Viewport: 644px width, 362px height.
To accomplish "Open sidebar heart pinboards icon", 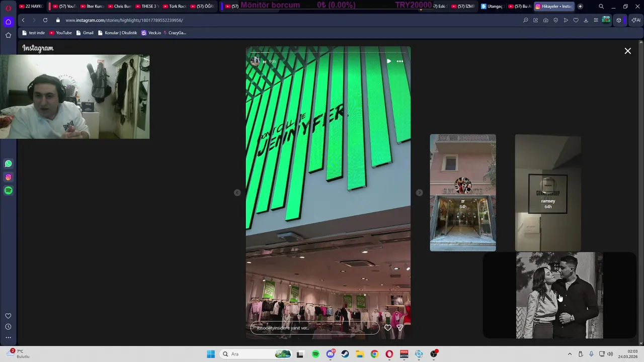I will [8, 316].
